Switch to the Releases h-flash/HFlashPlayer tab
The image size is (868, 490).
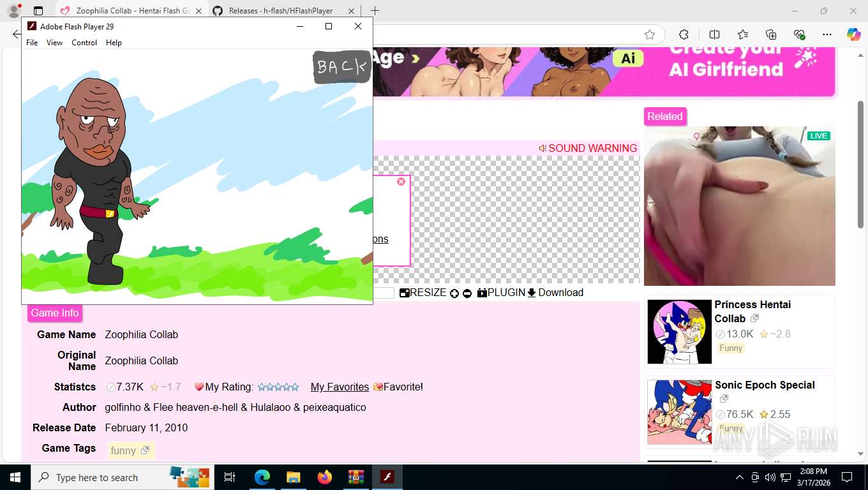[281, 11]
